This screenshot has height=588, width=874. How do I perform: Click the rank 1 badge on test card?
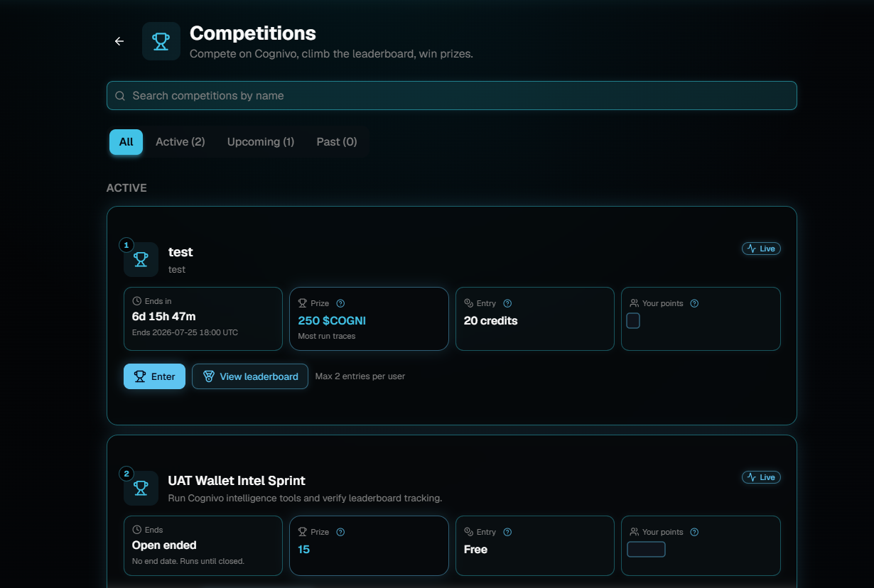pos(126,245)
